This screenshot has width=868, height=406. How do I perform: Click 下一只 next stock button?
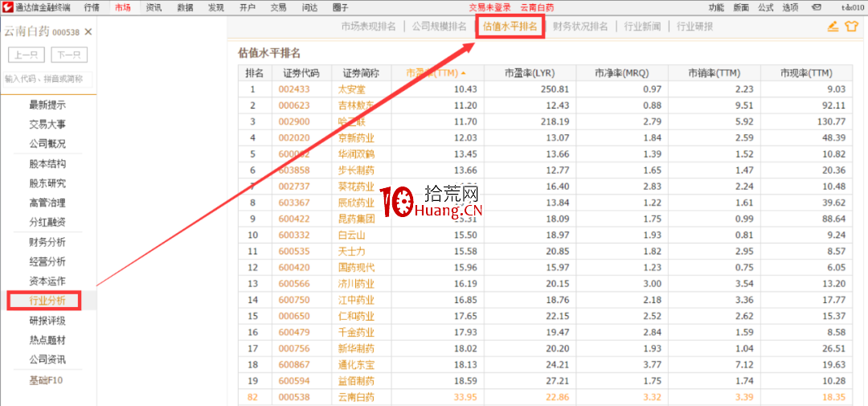69,55
